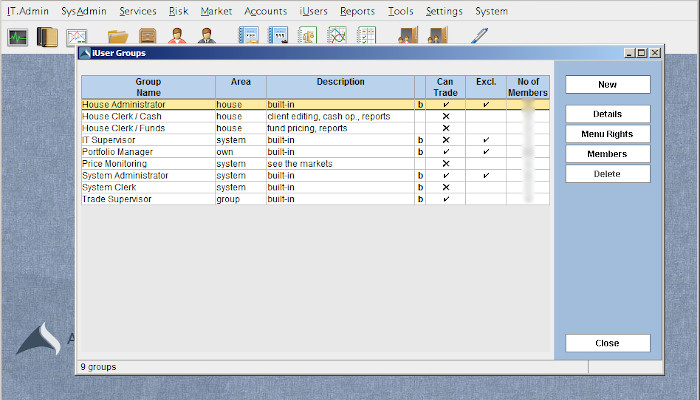The height and width of the screenshot is (400, 700).
Task: Open the iUsers menu
Action: [x=313, y=11]
